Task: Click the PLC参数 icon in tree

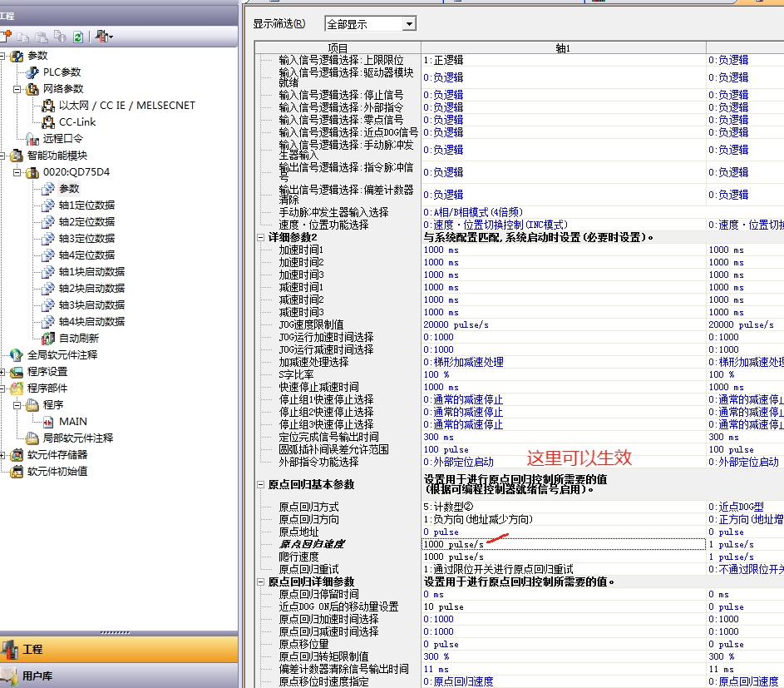Action: click(33, 72)
